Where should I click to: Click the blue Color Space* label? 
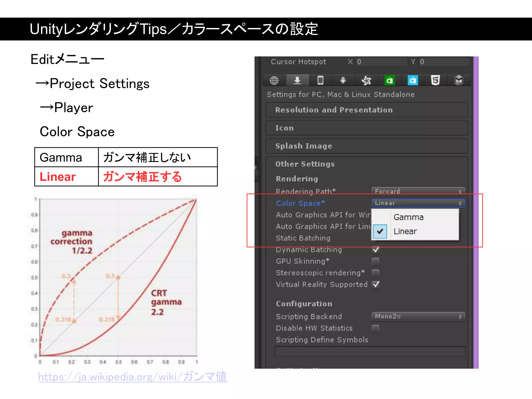[300, 203]
